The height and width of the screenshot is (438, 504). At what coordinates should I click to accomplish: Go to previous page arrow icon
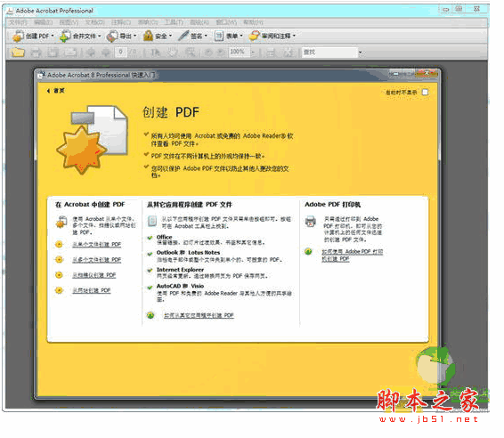click(x=92, y=52)
